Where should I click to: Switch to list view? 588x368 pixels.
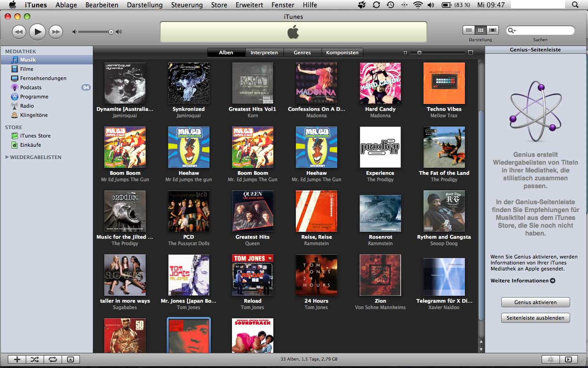pyautogui.click(x=469, y=30)
